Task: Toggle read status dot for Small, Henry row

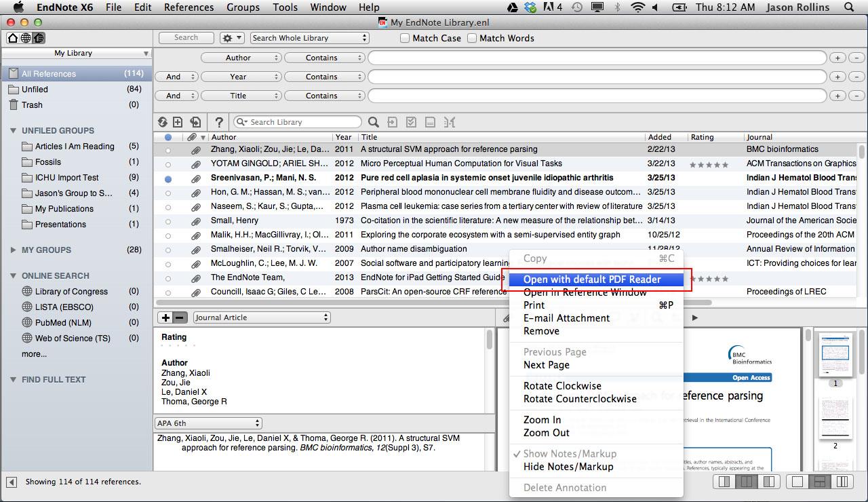Action: click(168, 221)
